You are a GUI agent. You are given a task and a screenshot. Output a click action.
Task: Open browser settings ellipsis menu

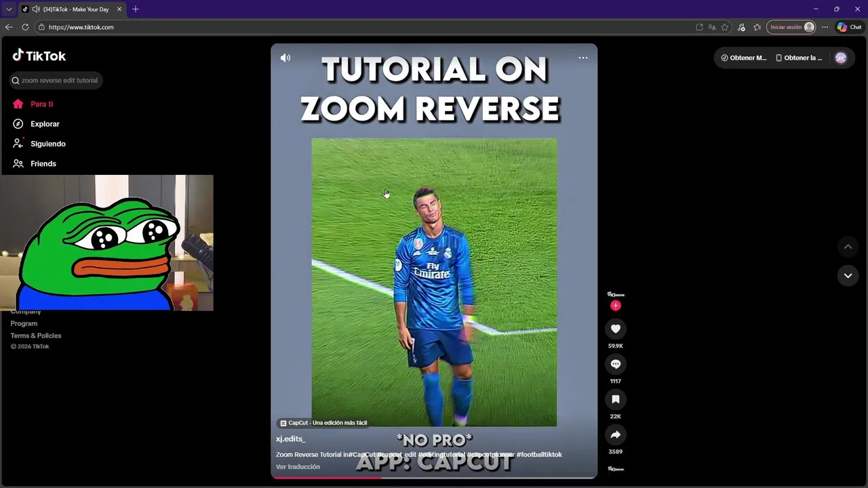tap(825, 27)
